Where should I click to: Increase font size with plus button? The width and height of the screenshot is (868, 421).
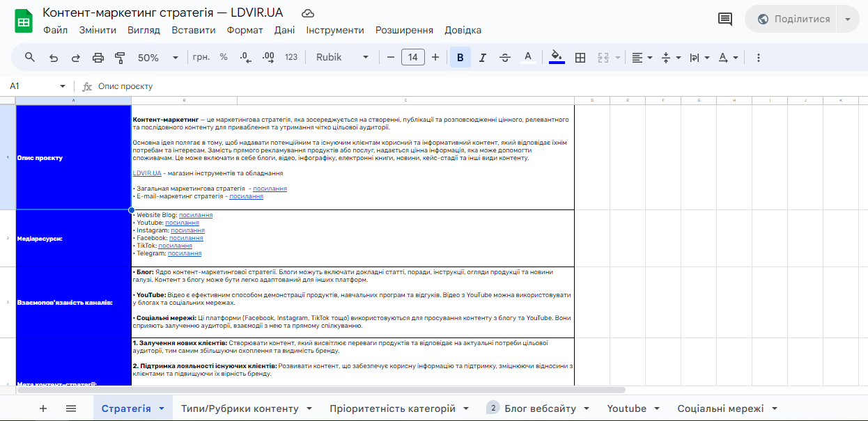[435, 57]
